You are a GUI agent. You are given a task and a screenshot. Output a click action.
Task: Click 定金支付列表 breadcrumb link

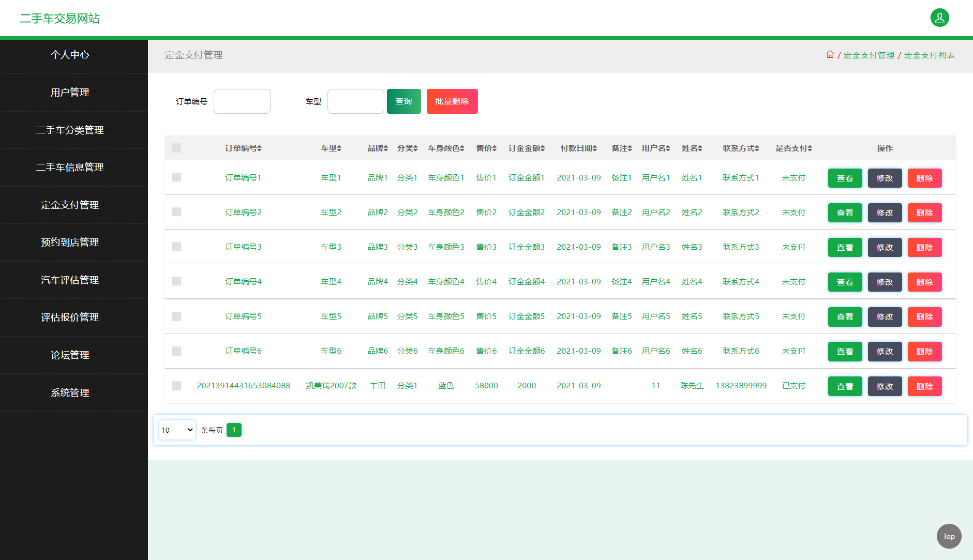[929, 55]
